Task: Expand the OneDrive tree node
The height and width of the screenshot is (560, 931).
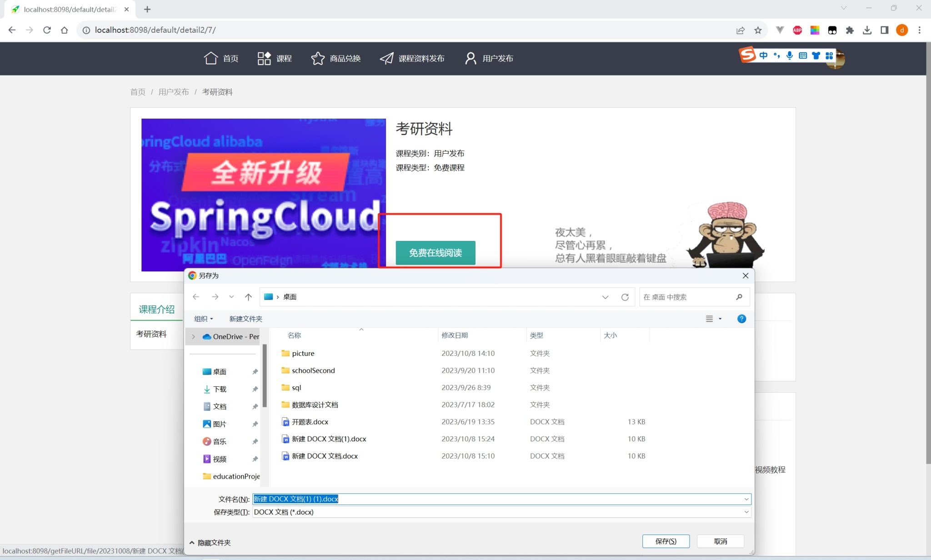Action: click(194, 336)
